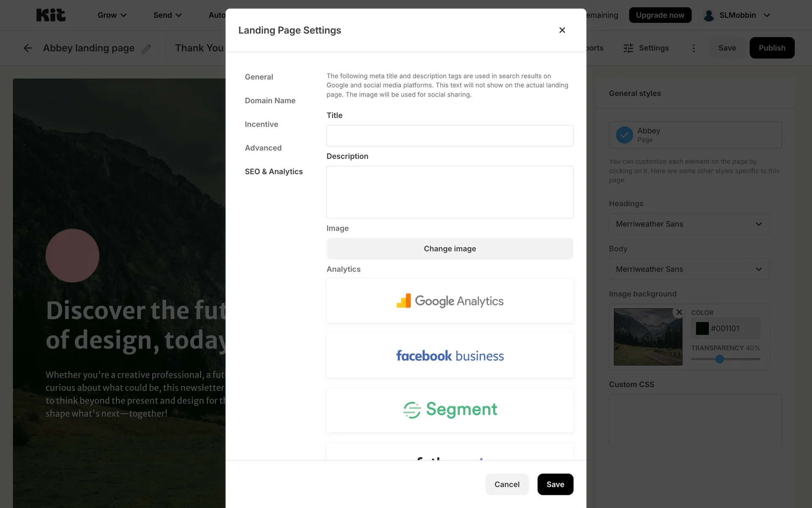Image resolution: width=812 pixels, height=508 pixels.
Task: Open the three-dot more options menu
Action: click(x=694, y=48)
